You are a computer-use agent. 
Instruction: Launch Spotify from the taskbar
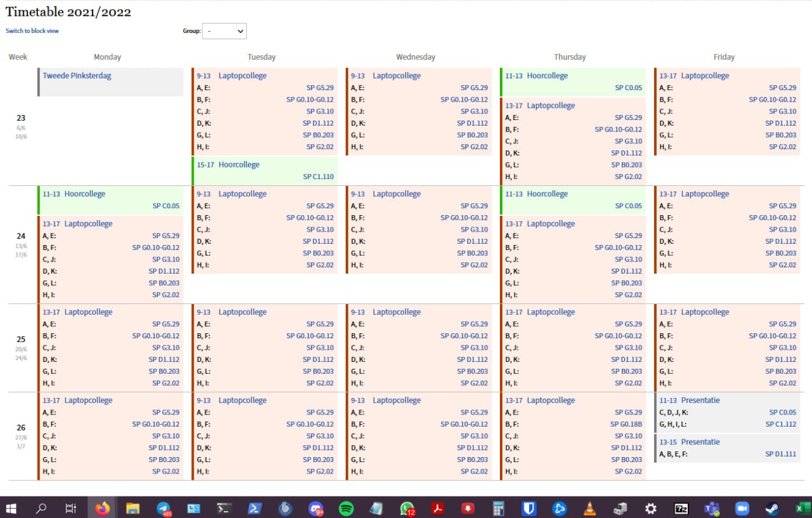[x=346, y=508]
